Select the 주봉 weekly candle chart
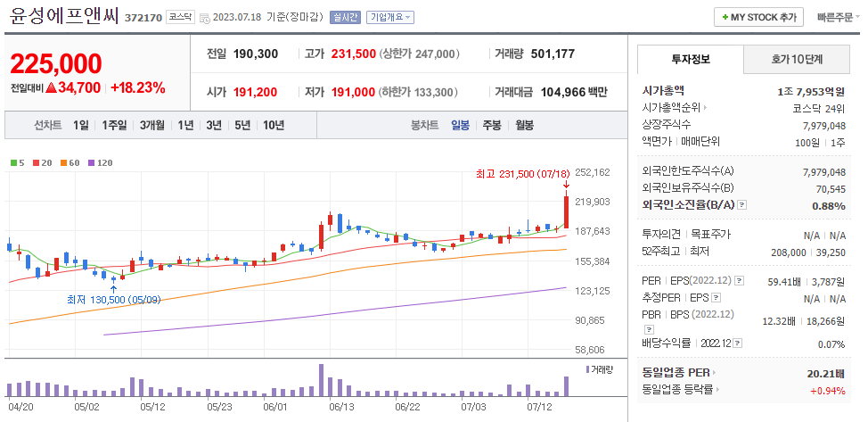Image resolution: width=868 pixels, height=422 pixels. click(x=492, y=125)
